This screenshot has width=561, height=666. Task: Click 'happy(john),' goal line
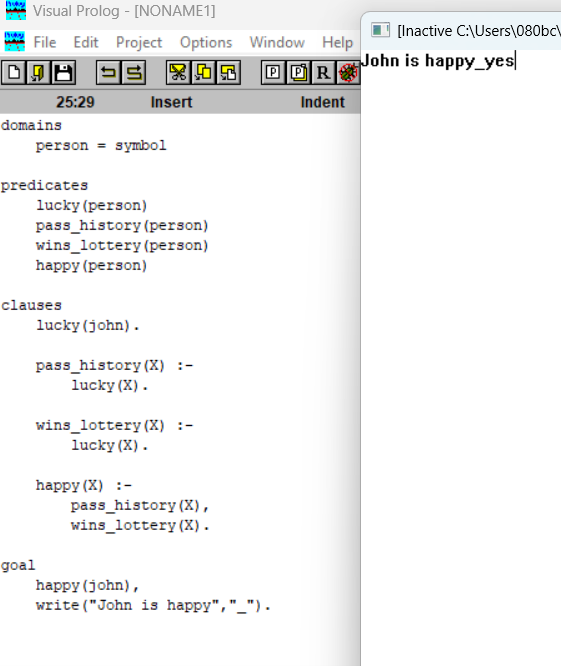(x=87, y=585)
